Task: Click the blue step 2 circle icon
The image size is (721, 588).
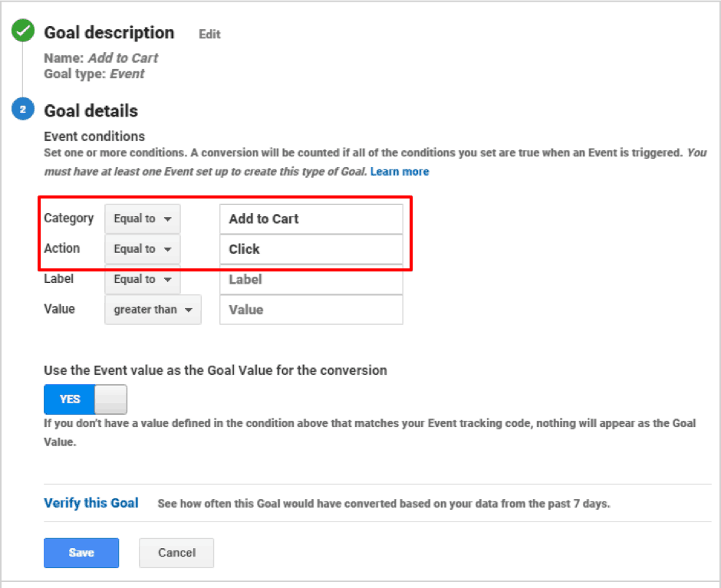Action: point(23,110)
